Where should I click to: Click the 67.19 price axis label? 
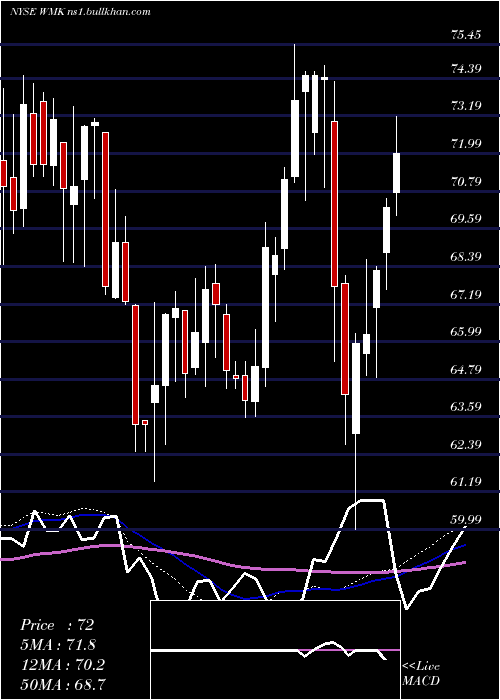coord(466,294)
